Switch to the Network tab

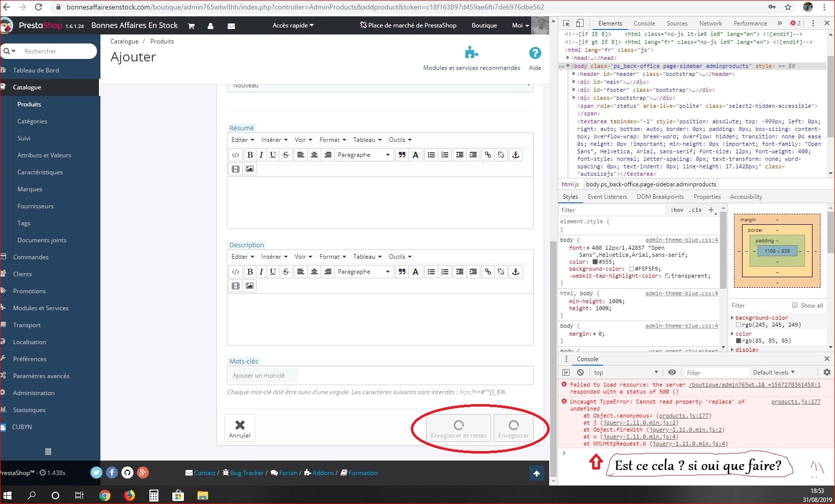coord(711,23)
